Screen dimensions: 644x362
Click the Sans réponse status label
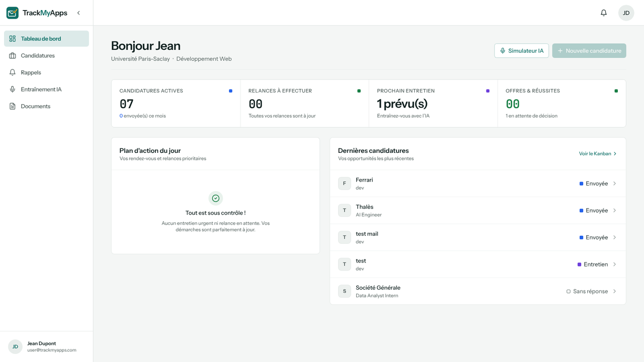pyautogui.click(x=587, y=291)
